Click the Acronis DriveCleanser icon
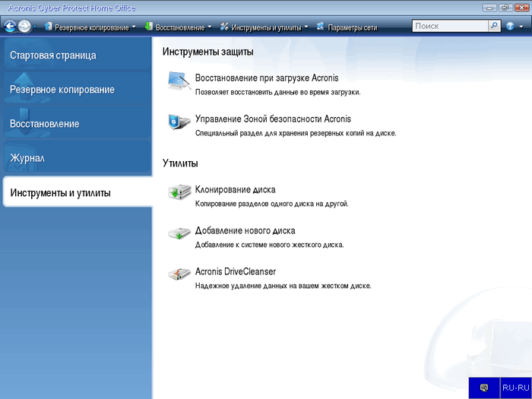The width and height of the screenshot is (532, 399). [179, 274]
